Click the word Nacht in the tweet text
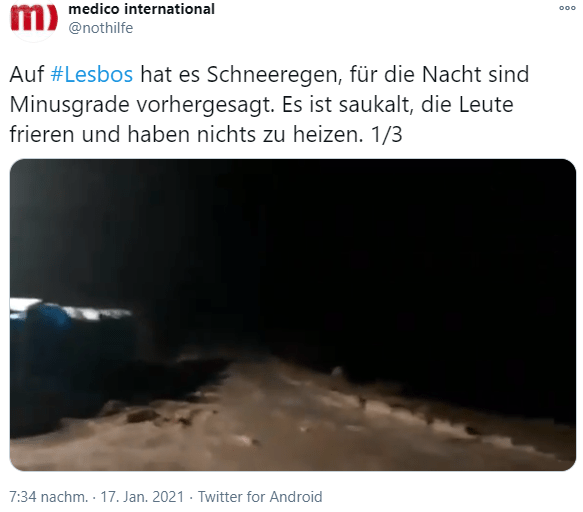The height and width of the screenshot is (512, 583). point(451,74)
